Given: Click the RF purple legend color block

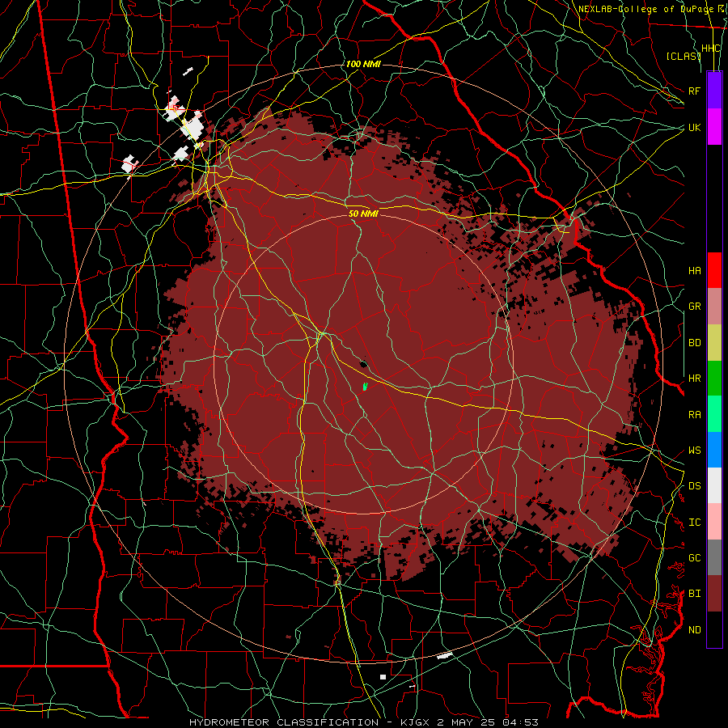Looking at the screenshot, I should pos(714,91).
